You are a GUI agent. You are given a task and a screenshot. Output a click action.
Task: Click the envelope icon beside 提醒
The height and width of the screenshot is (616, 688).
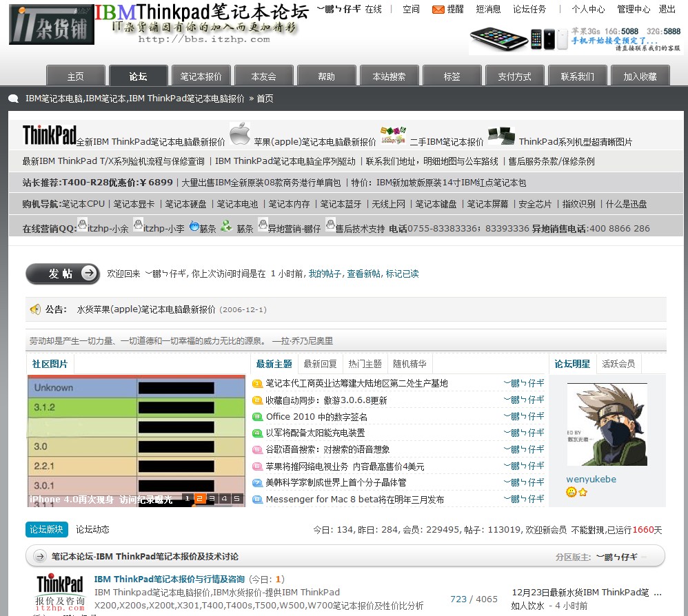point(438,9)
